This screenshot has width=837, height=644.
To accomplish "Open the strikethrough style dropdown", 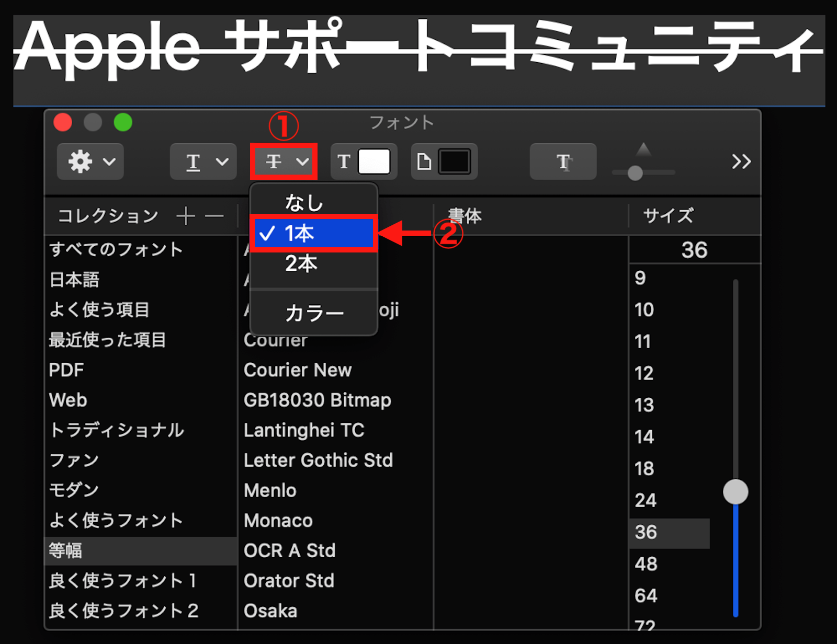I will pos(284,162).
